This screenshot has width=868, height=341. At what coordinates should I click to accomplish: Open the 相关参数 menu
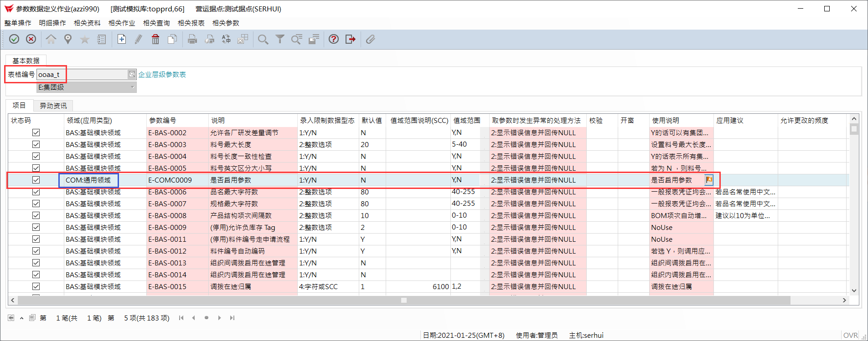(226, 23)
